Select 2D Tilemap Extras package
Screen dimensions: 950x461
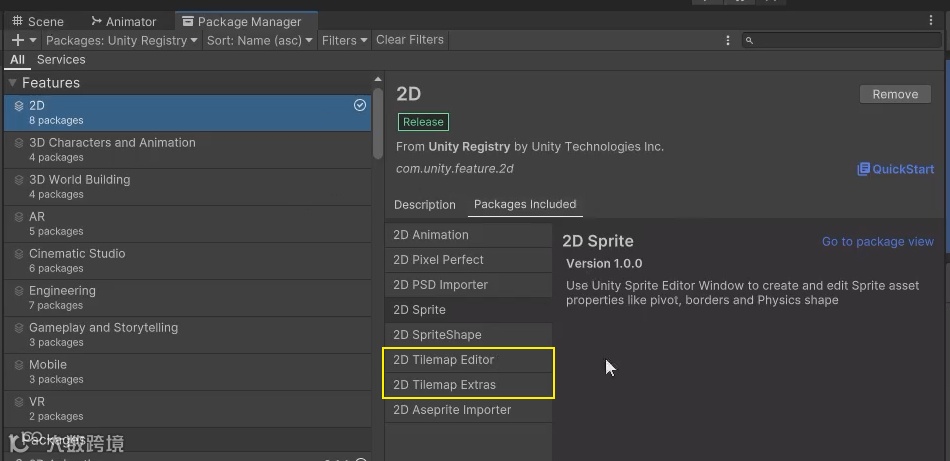tap(468, 385)
